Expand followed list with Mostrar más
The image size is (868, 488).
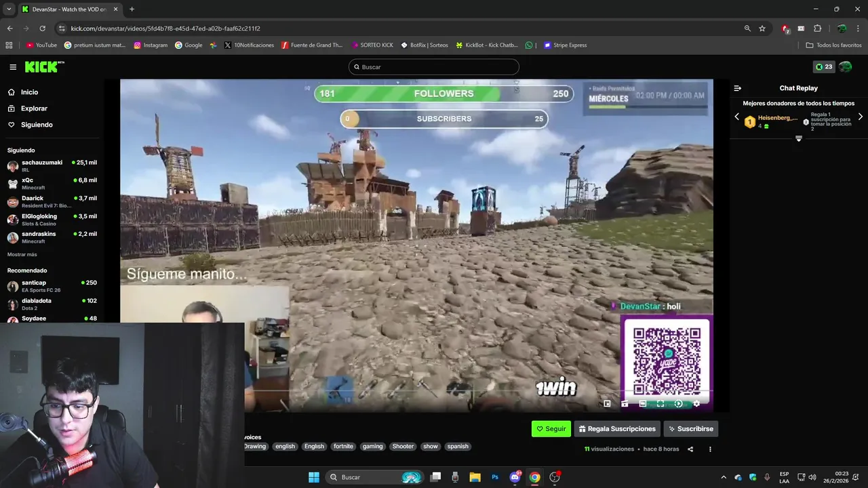pyautogui.click(x=22, y=255)
